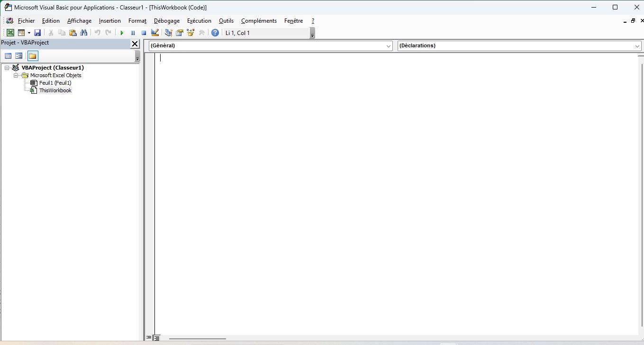Screen dimensions: 644x345
Task: Select the Microsoft Excel Objets folder
Action: pos(55,75)
